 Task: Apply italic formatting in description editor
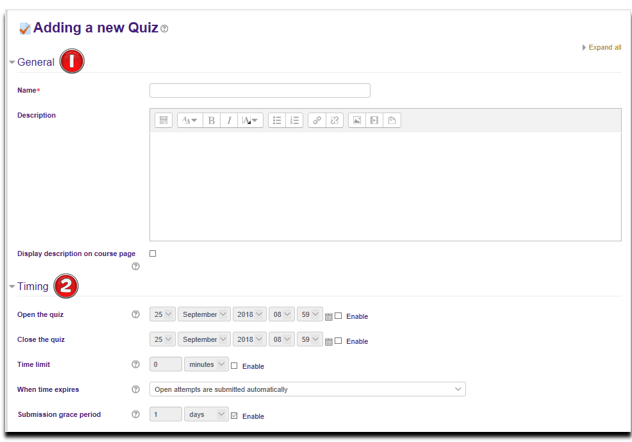pos(229,120)
